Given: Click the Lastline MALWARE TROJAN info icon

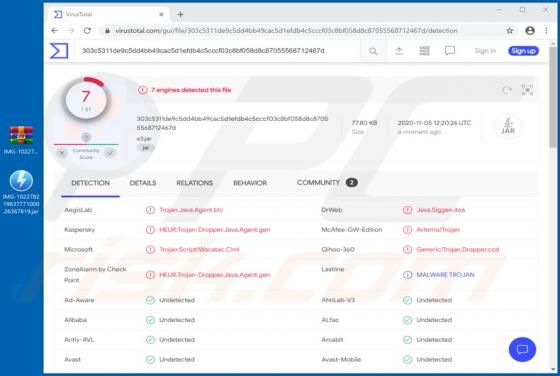Looking at the screenshot, I should click(407, 275).
